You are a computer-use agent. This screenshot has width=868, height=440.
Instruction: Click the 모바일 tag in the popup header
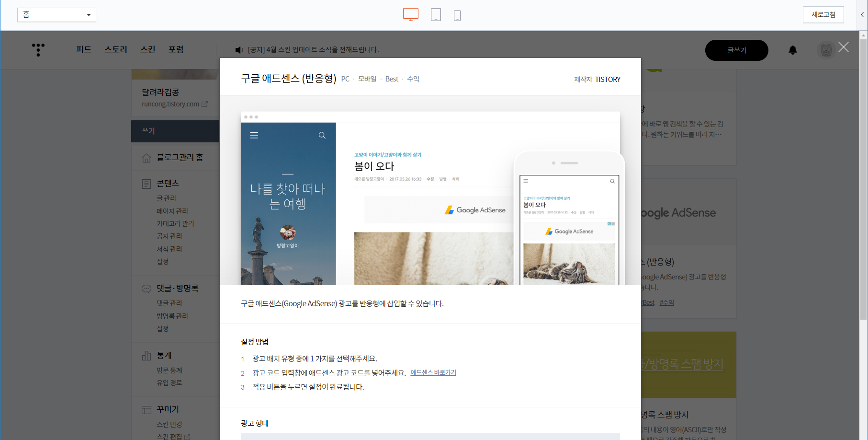click(367, 79)
